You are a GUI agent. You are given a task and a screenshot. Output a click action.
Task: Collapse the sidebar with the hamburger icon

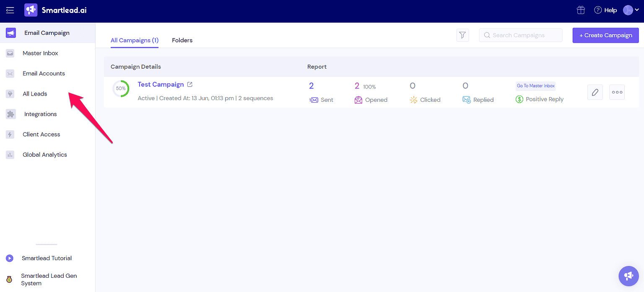click(x=10, y=11)
